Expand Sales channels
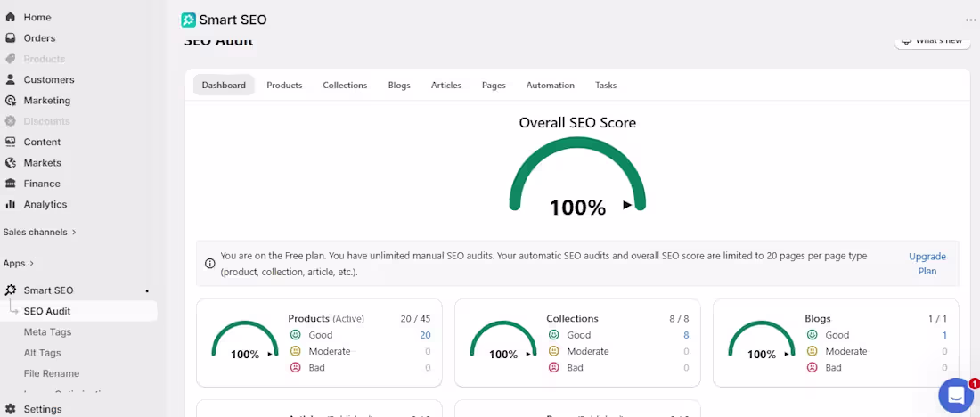Image resolution: width=980 pixels, height=417 pixels. (x=39, y=232)
